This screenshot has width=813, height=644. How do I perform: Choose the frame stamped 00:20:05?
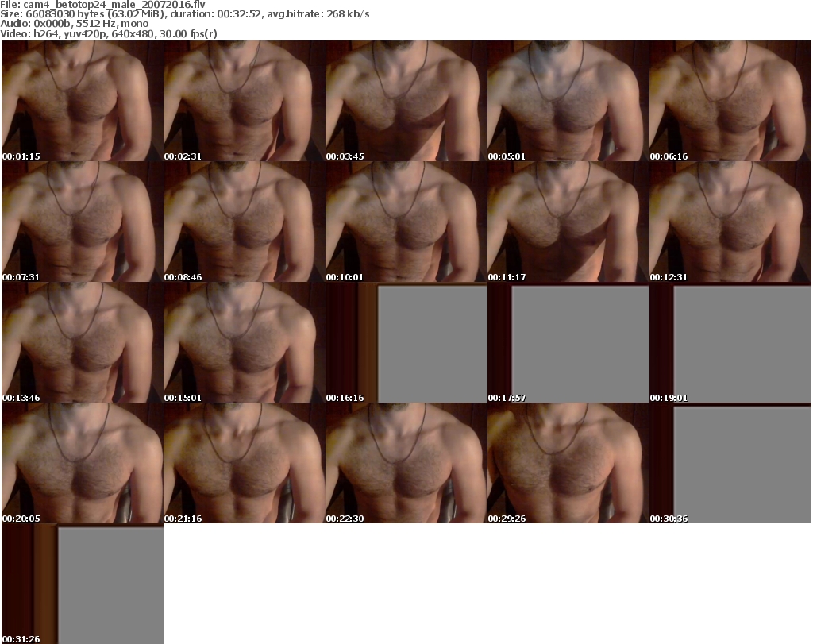[x=83, y=463]
